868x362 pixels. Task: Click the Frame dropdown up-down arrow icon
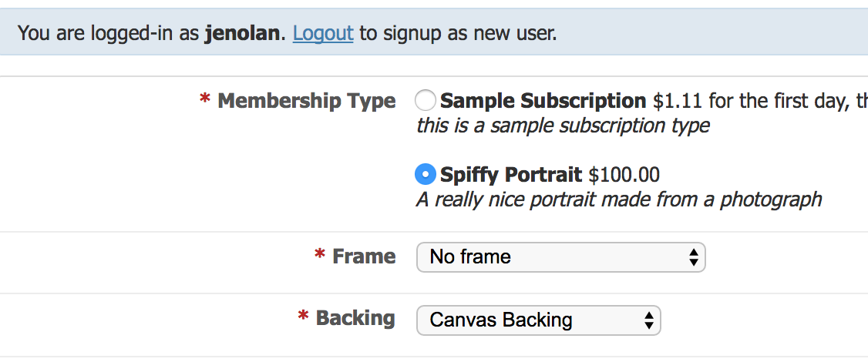(694, 257)
